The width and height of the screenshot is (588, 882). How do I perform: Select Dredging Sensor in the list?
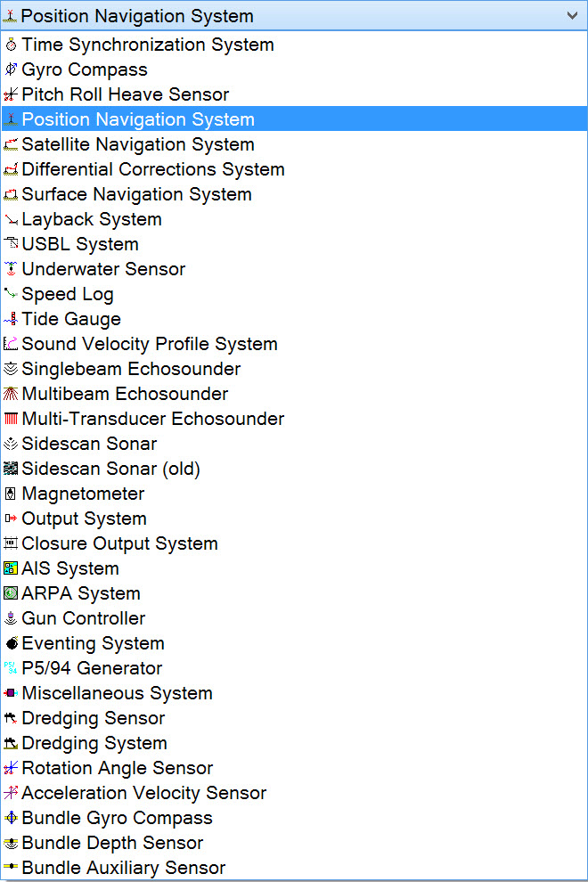tap(94, 718)
